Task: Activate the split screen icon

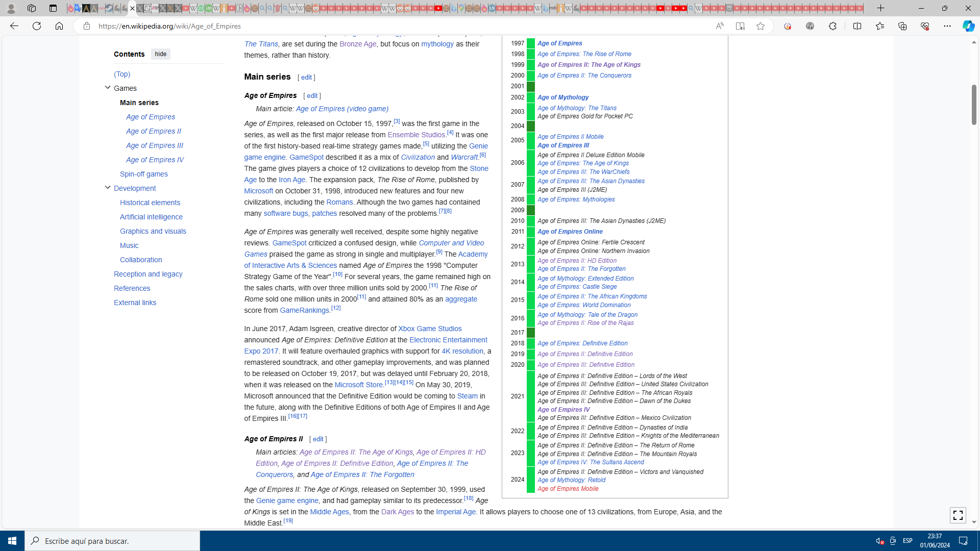Action: click(x=857, y=26)
